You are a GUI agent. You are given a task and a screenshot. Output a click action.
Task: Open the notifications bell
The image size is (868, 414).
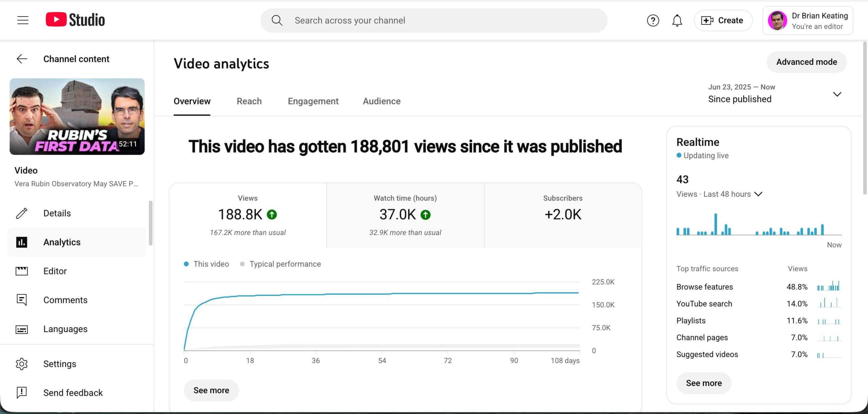coord(677,20)
